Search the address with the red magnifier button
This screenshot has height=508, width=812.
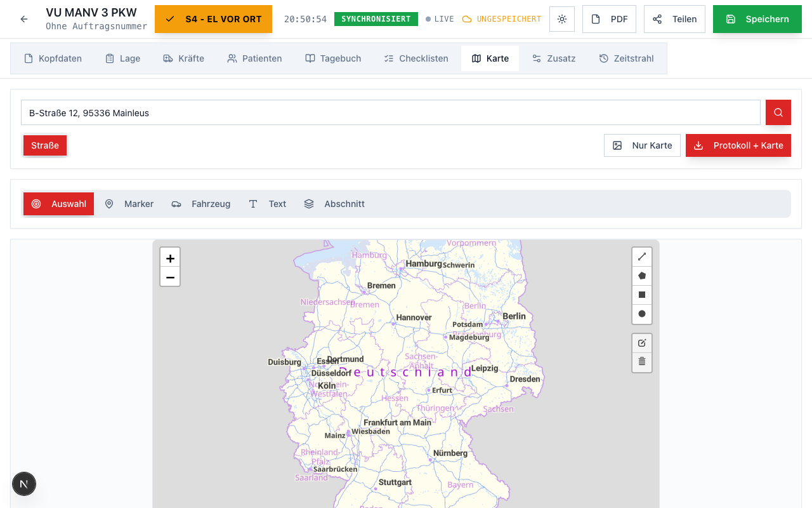(778, 112)
